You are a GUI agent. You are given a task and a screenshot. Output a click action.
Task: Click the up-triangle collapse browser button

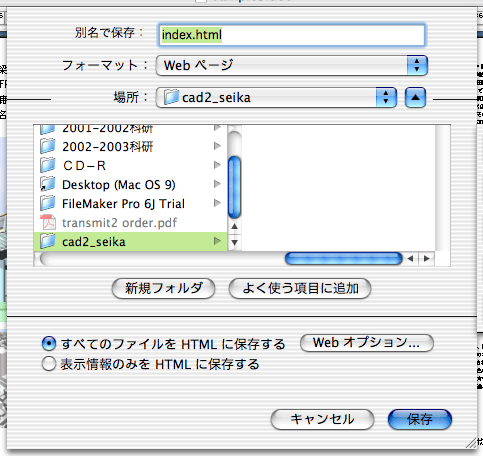click(x=415, y=98)
